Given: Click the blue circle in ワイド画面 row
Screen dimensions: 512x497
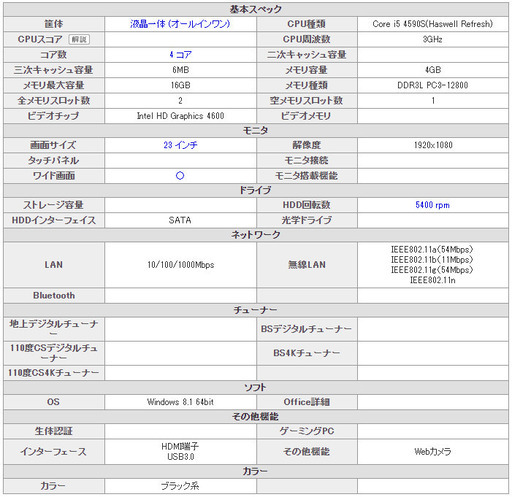Looking at the screenshot, I should point(180,176).
